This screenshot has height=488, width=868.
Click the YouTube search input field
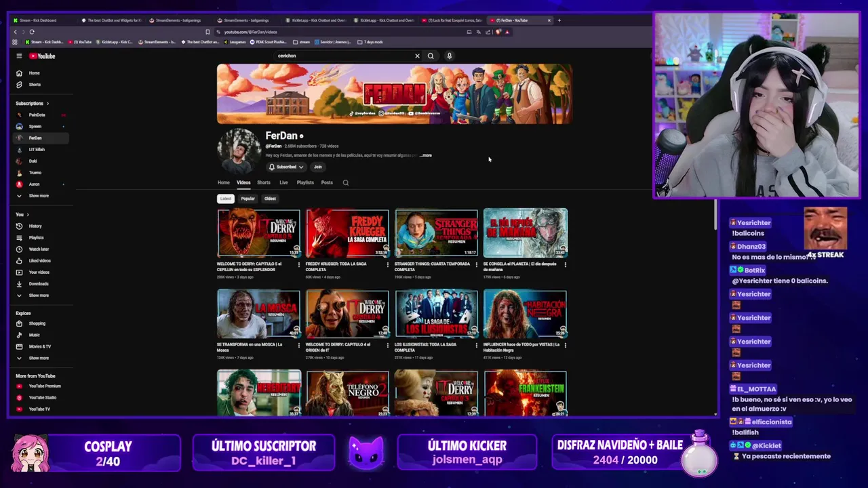(x=344, y=56)
